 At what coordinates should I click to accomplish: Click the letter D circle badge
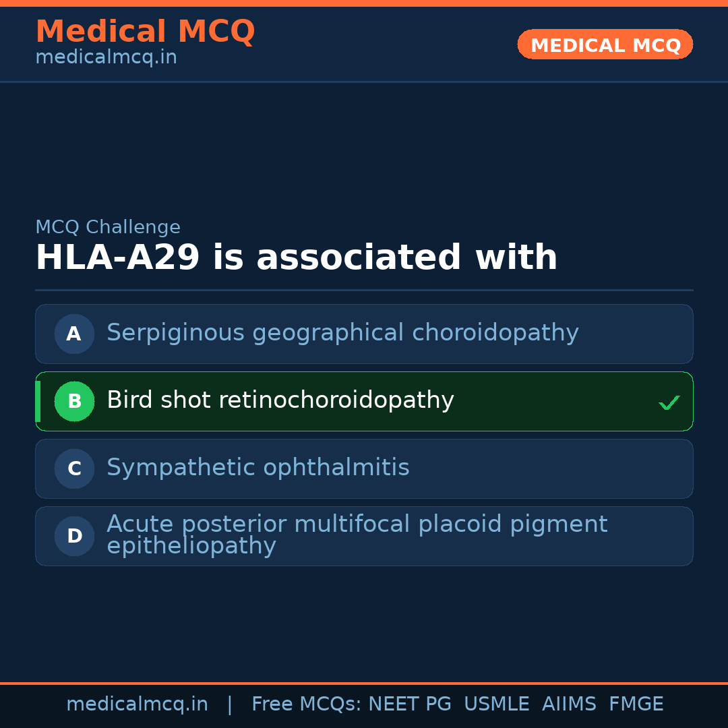74,536
